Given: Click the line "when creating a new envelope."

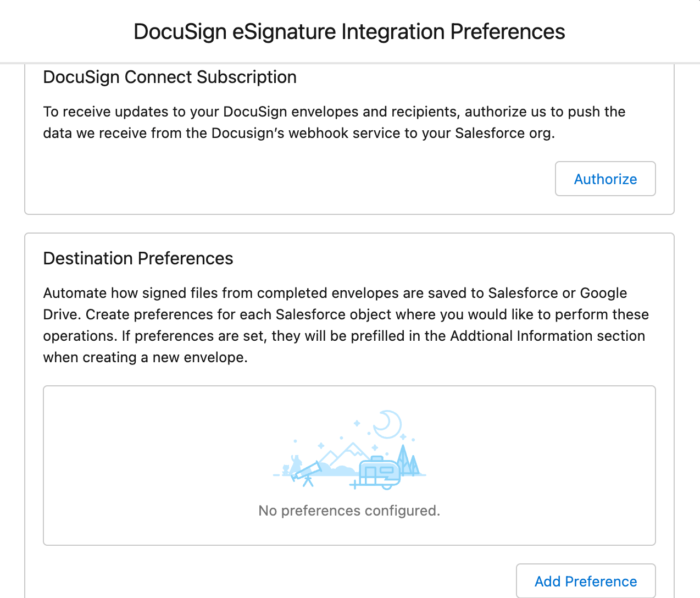Looking at the screenshot, I should pos(146,357).
